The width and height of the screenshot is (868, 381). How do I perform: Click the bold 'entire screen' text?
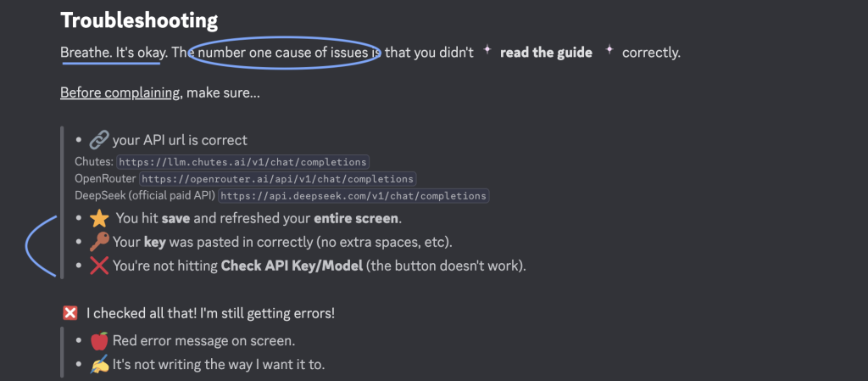[x=356, y=218]
